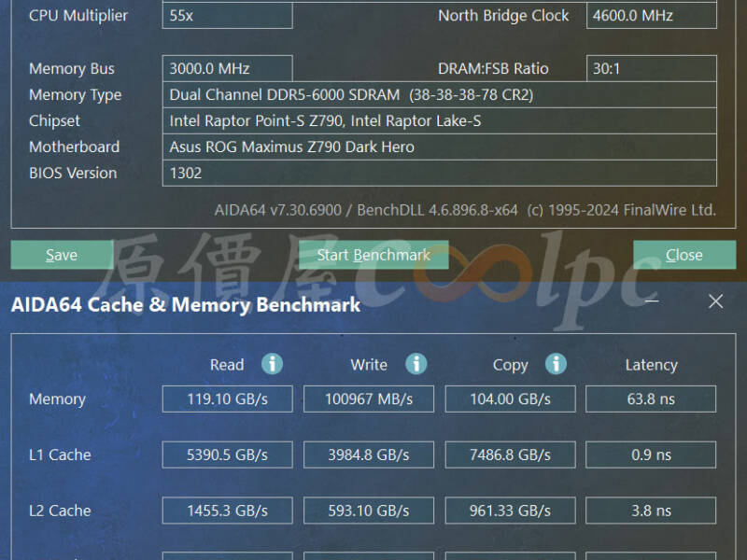Click the L2 Cache write value 593.10 GB/s
Screen dimensions: 747x560
(369, 511)
